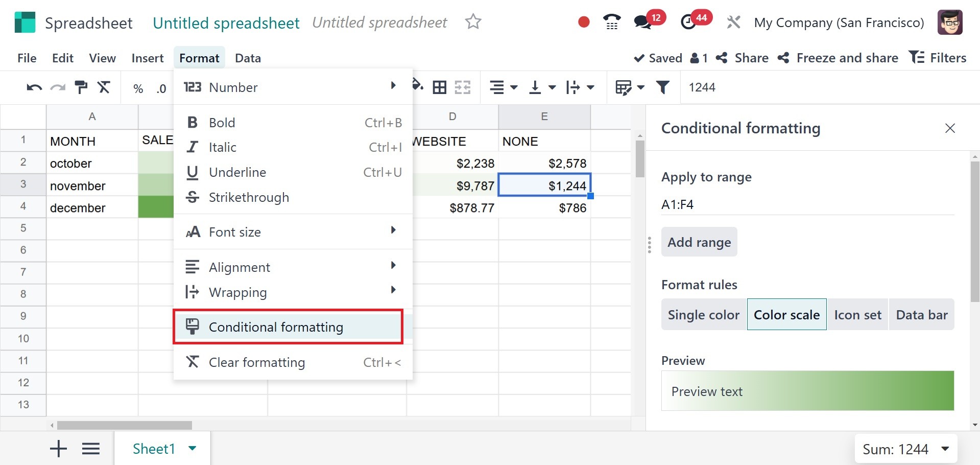Screen dimensions: 980x465
Task: Click the favorite star next to title
Action: (x=473, y=22)
